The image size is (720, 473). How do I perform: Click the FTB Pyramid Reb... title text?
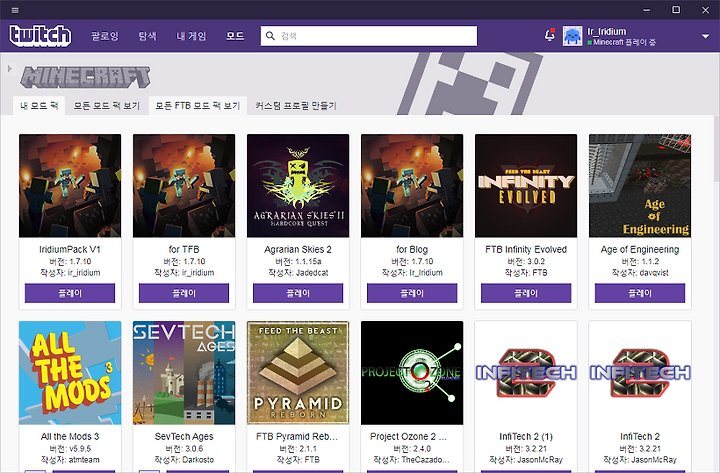(297, 436)
